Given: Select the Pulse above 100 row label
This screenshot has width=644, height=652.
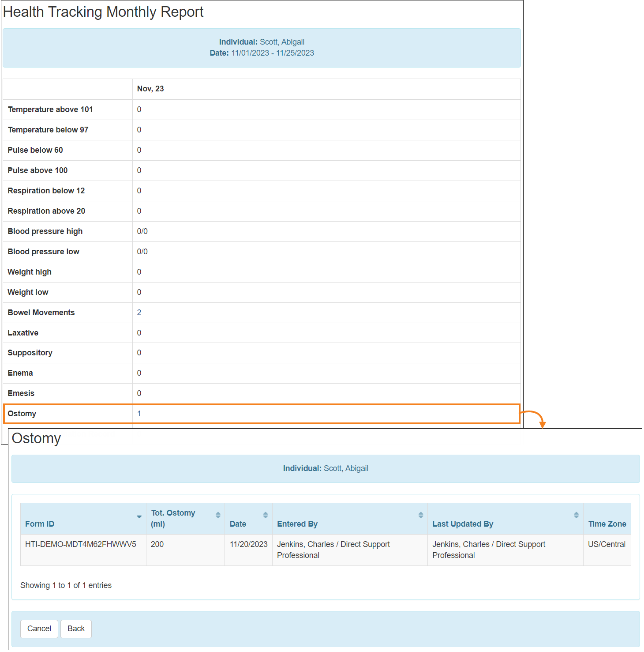Looking at the screenshot, I should coord(37,170).
